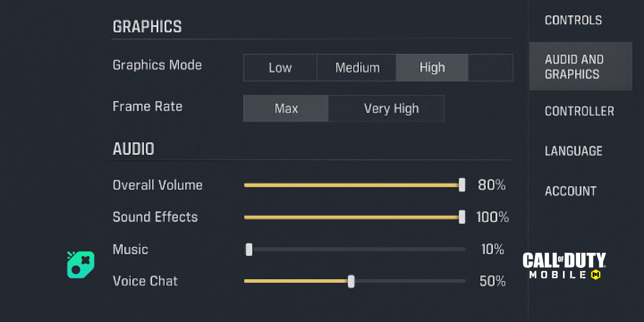The width and height of the screenshot is (644, 322).
Task: Click the Voice Chat 50% value label
Action: (492, 281)
